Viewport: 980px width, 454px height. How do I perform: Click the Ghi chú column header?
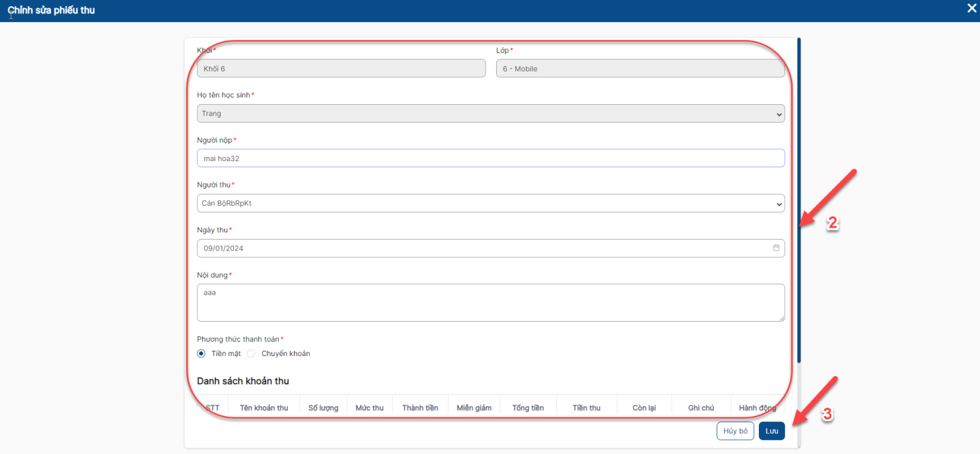point(701,408)
